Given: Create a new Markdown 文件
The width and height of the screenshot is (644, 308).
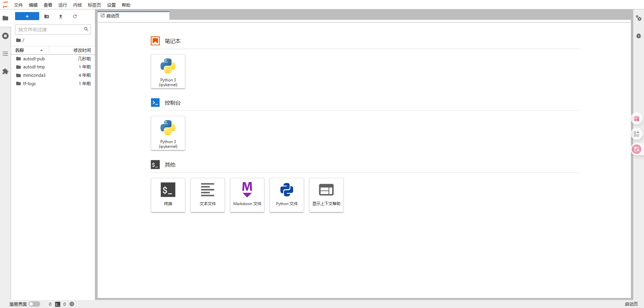Looking at the screenshot, I should pos(247,195).
